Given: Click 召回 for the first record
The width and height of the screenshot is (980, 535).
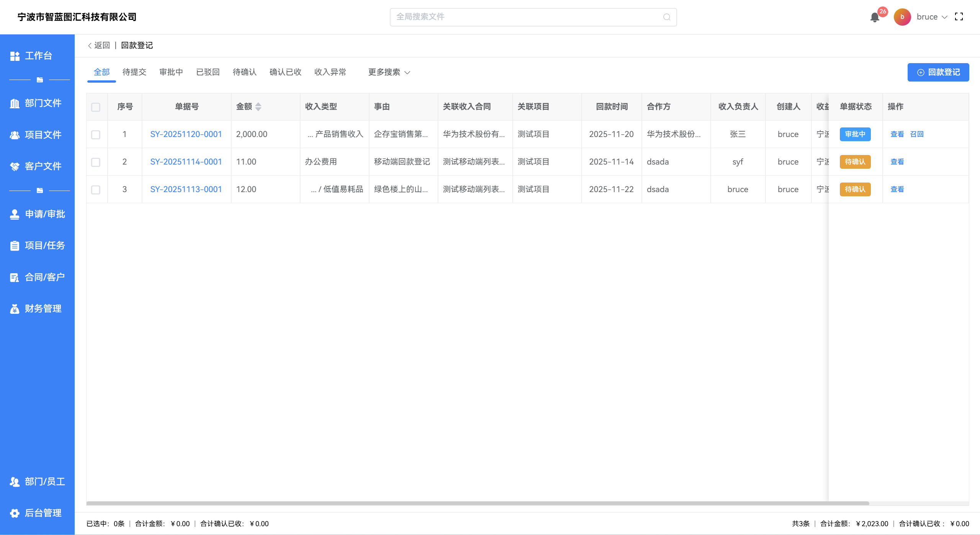Looking at the screenshot, I should [x=916, y=134].
